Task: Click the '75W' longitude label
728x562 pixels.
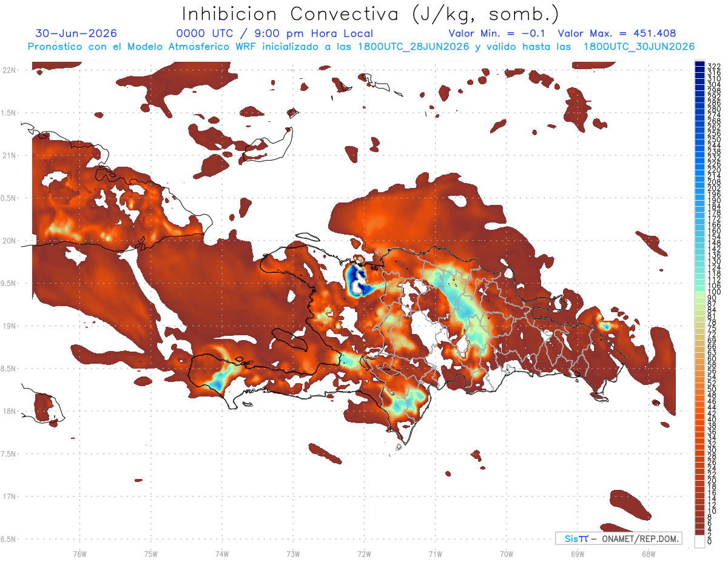Action: tap(151, 554)
